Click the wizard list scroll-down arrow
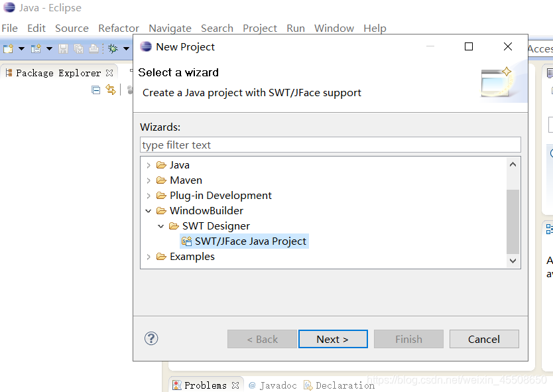553x392 pixels. [x=513, y=261]
